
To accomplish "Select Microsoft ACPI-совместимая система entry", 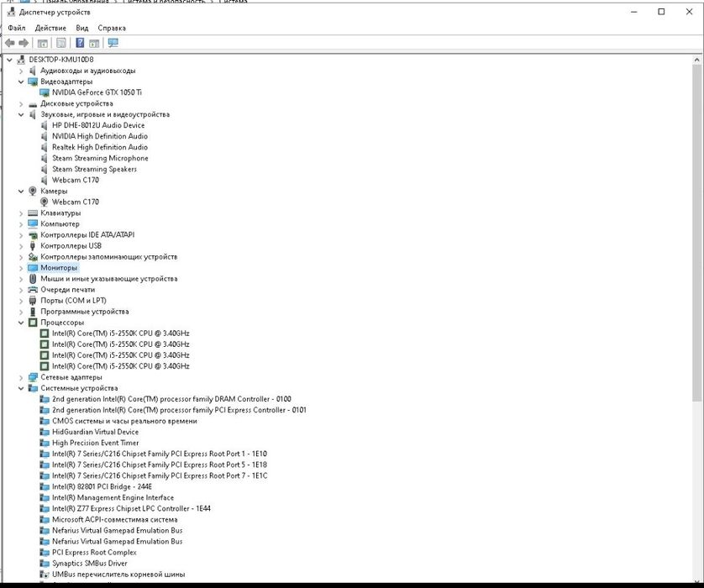I will tap(114, 520).
